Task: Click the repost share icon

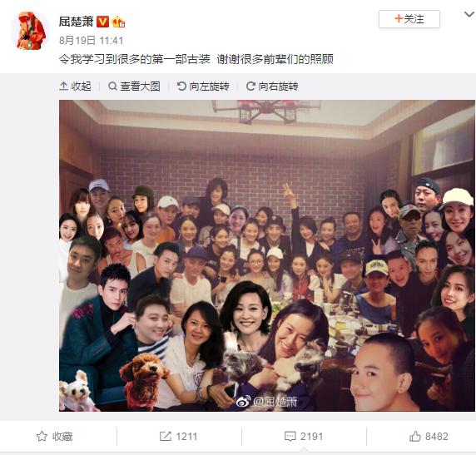Action: point(166,436)
